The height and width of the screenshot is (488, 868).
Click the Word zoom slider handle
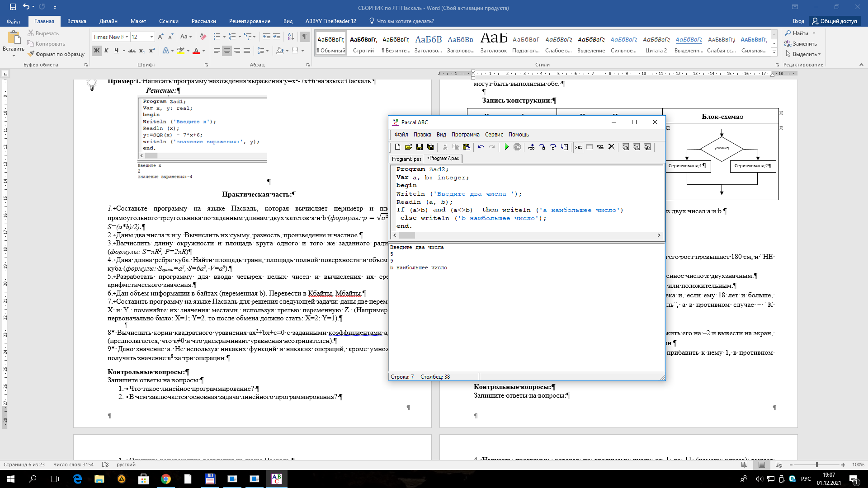pos(816,465)
